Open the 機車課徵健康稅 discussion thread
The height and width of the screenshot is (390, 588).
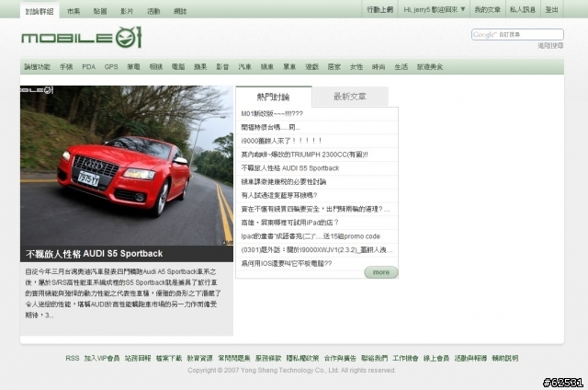pyautogui.click(x=284, y=182)
